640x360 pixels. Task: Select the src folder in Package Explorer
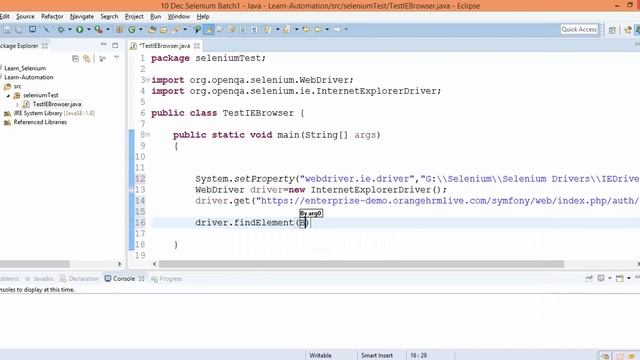(18, 86)
